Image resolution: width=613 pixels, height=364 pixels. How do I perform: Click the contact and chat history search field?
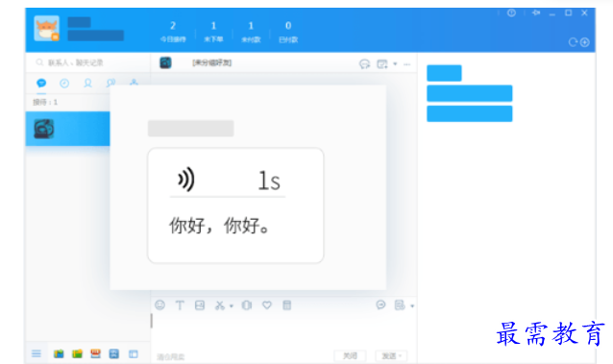click(88, 62)
